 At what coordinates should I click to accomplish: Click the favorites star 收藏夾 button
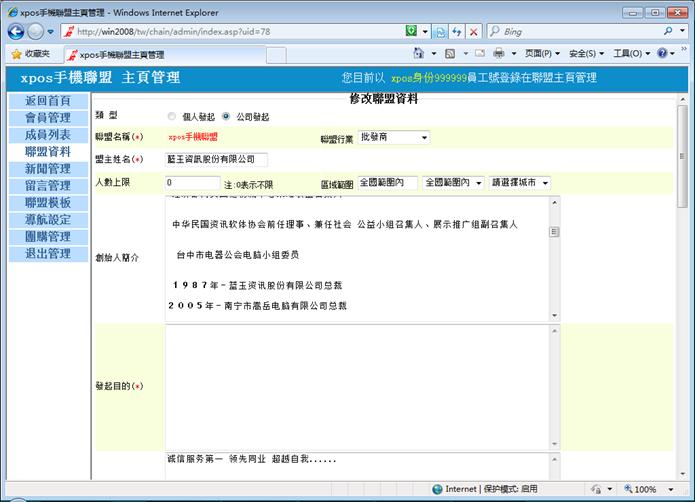[31, 54]
